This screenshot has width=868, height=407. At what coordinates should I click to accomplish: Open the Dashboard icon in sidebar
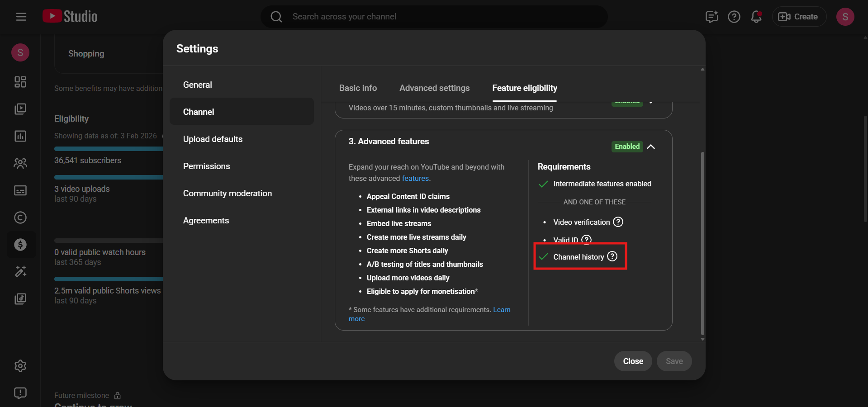click(x=20, y=82)
